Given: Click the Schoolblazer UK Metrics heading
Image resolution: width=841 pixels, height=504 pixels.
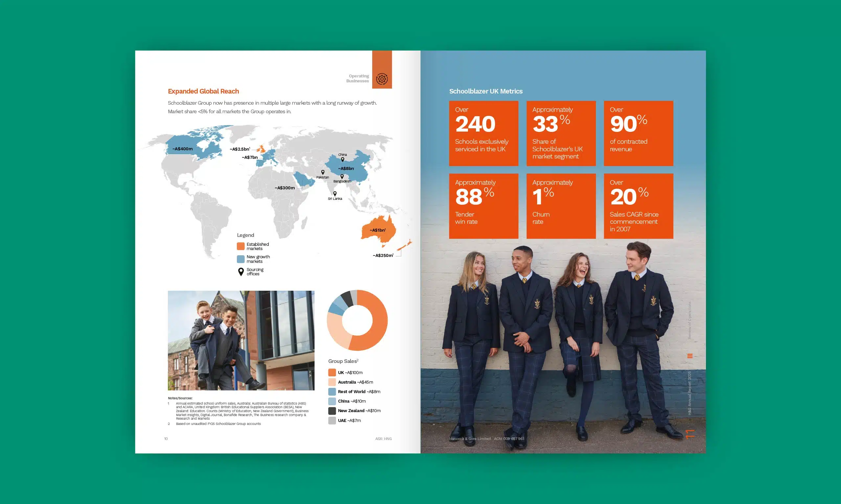Looking at the screenshot, I should coord(486,91).
